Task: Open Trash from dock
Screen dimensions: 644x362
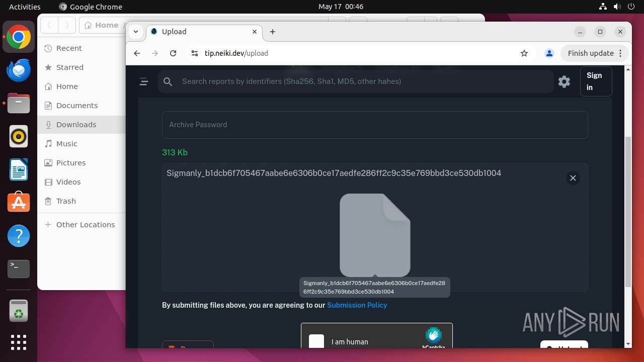Action: pos(19,311)
